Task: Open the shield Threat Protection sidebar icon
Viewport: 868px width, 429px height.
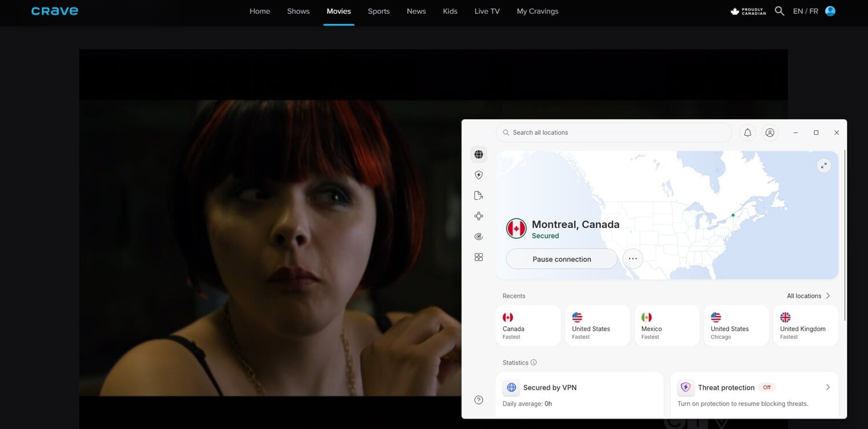Action: point(479,175)
